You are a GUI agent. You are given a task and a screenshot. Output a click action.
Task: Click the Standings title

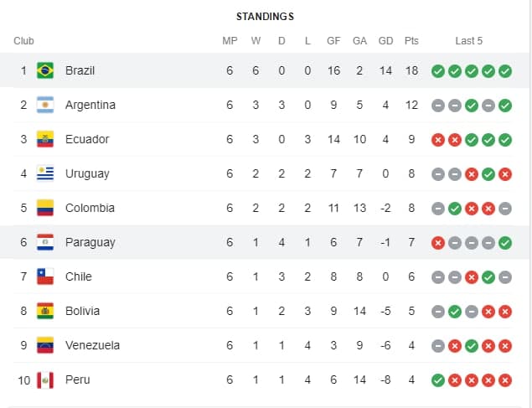[x=265, y=17]
